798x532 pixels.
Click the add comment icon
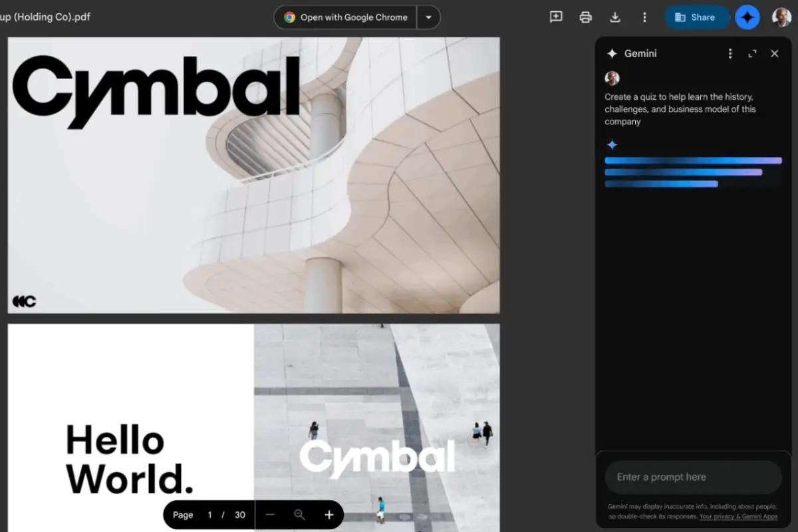coord(556,17)
